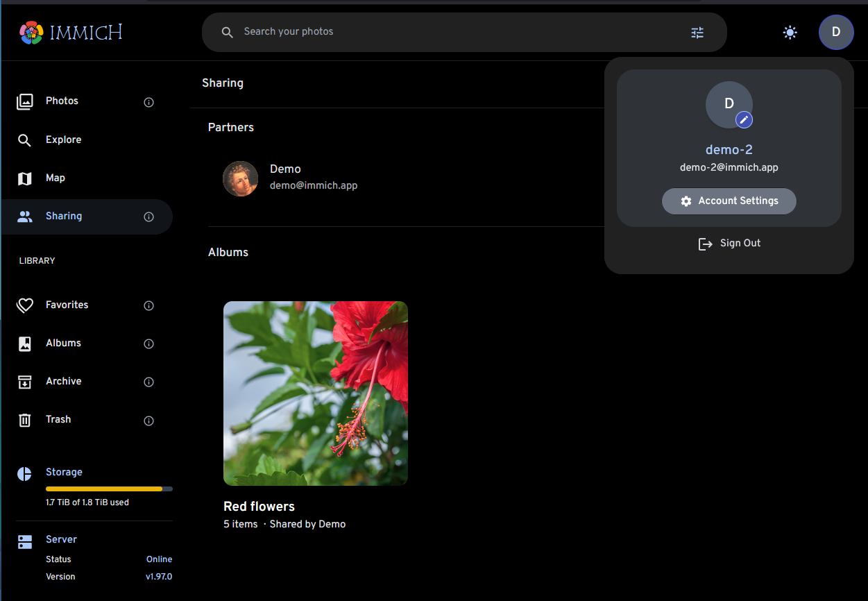Open search filter options icon

(x=697, y=33)
